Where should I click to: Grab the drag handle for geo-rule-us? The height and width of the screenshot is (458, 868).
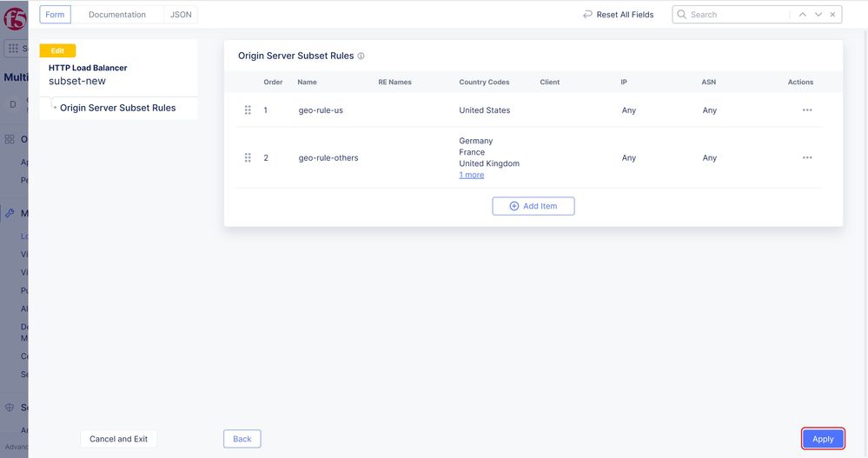(248, 110)
